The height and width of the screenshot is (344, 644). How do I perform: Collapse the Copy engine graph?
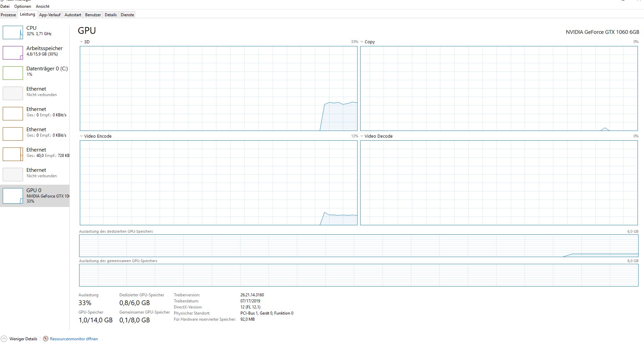[362, 41]
